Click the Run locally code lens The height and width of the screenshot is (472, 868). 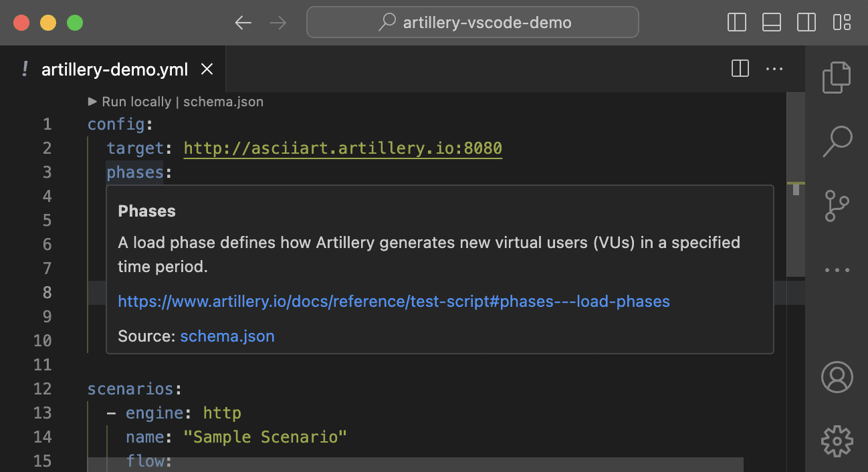[x=136, y=102]
